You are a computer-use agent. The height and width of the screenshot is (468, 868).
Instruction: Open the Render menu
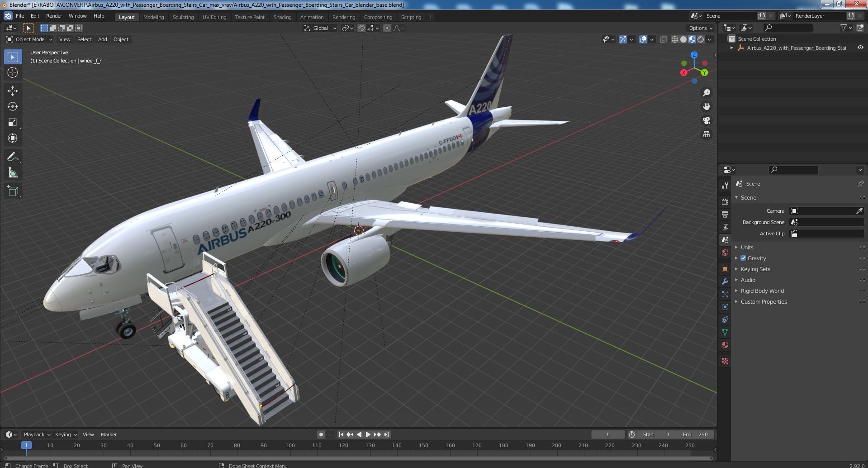point(54,16)
